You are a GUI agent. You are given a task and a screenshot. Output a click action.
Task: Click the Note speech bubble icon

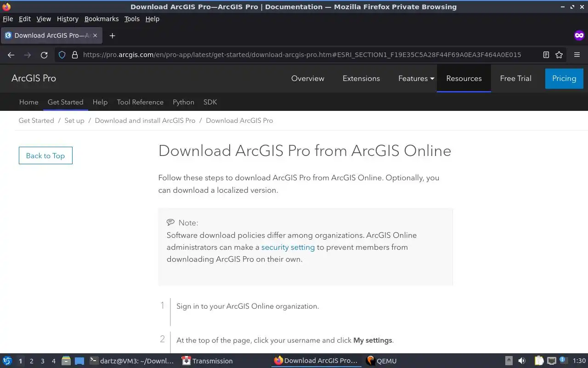coord(170,222)
